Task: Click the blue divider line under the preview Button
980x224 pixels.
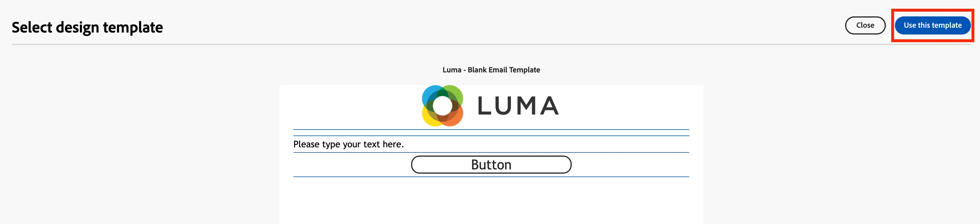Action: (x=491, y=177)
